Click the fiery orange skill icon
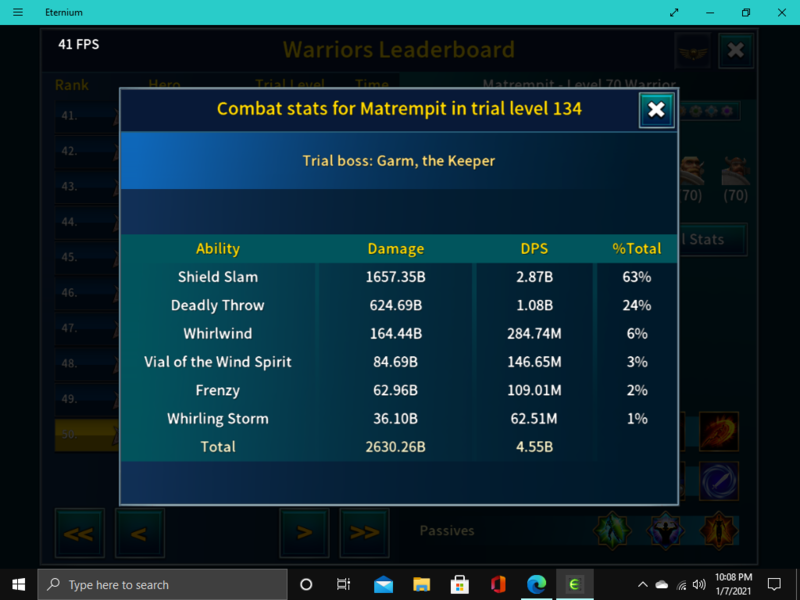This screenshot has width=800, height=600. [718, 431]
